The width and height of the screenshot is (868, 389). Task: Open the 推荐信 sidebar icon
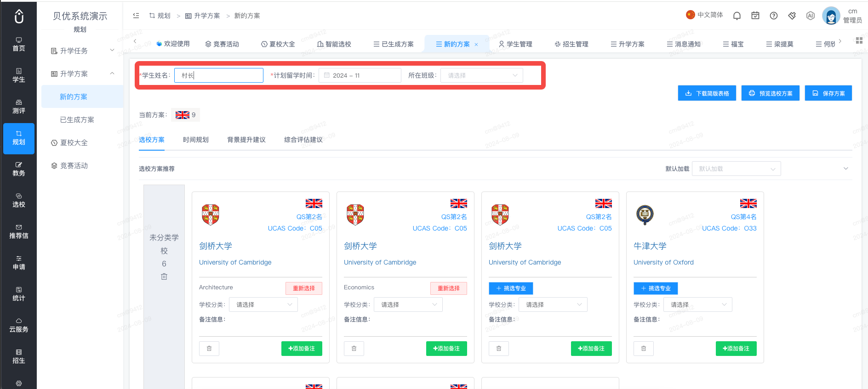pos(19,232)
